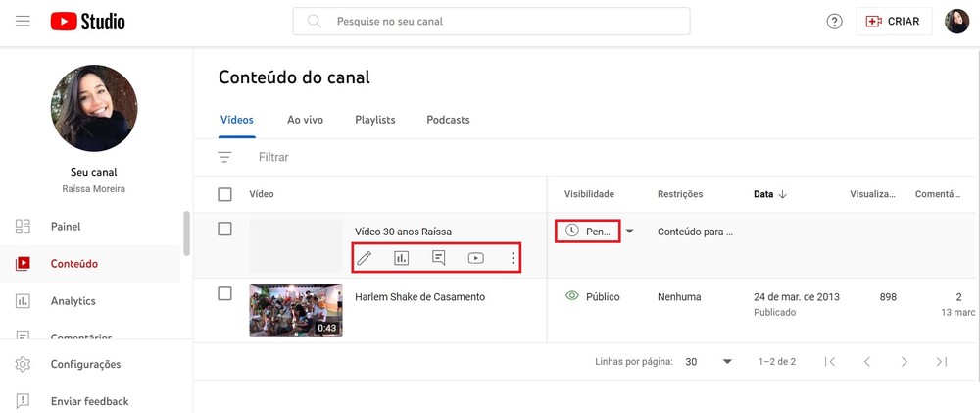Tick the checkbox for Harlem Shake de Casamento
Image resolution: width=980 pixels, height=413 pixels.
tap(225, 293)
